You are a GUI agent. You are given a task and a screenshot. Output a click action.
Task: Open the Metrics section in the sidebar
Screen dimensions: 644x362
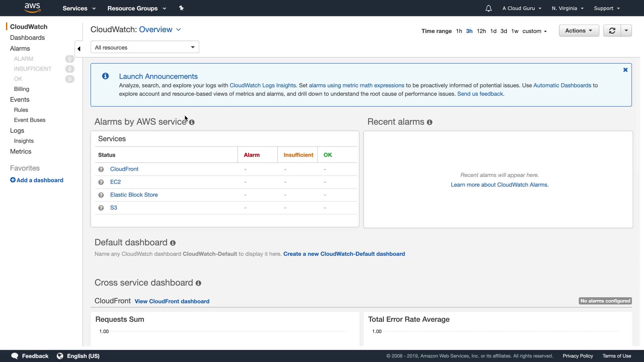coord(20,152)
